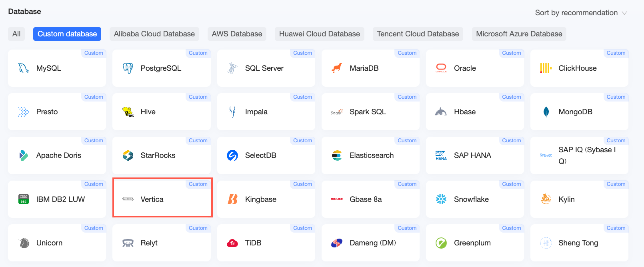Switch to Tencent Cloud Database tab

[418, 34]
